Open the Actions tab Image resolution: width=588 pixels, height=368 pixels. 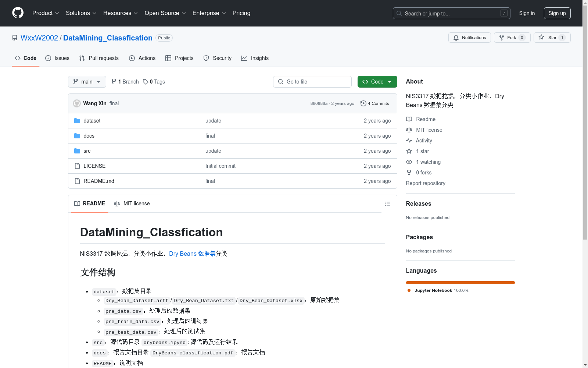point(142,58)
